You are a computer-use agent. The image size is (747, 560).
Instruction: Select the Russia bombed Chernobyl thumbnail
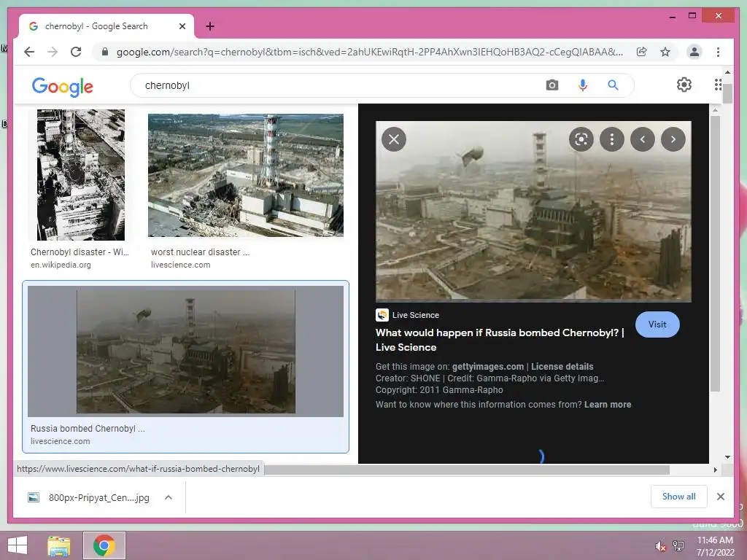185,351
